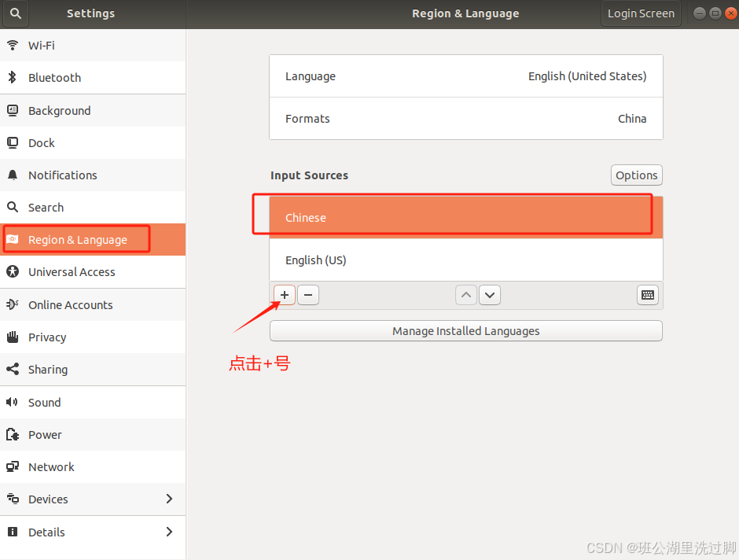Click the Power label in sidebar
The width and height of the screenshot is (739, 560).
pyautogui.click(x=45, y=435)
